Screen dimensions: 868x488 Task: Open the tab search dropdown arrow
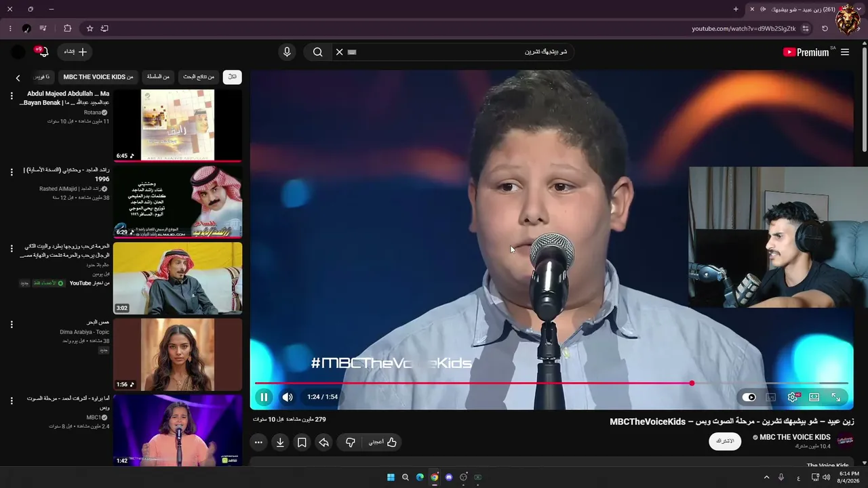[859, 9]
